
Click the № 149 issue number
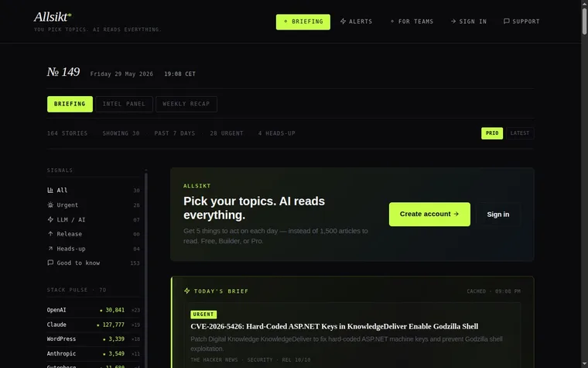(63, 72)
